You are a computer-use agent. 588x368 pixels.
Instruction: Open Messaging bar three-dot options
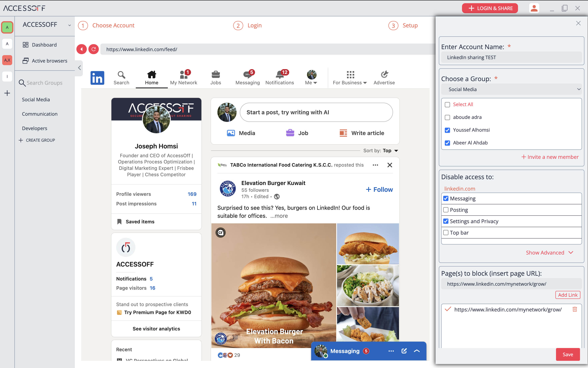coord(391,351)
